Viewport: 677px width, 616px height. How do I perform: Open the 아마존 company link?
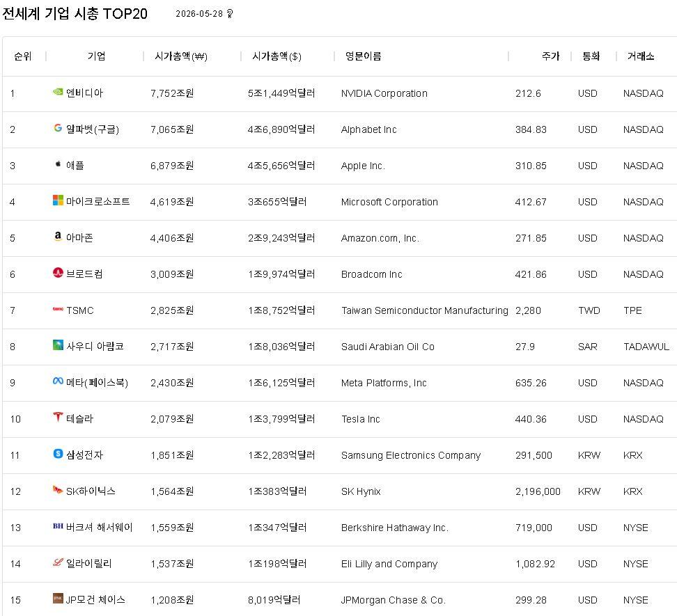pyautogui.click(x=79, y=237)
